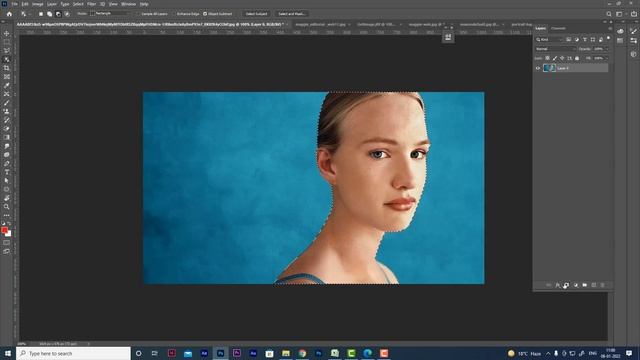Open the Layers panel flyout menu
640x360 pixels.
pos(610,29)
